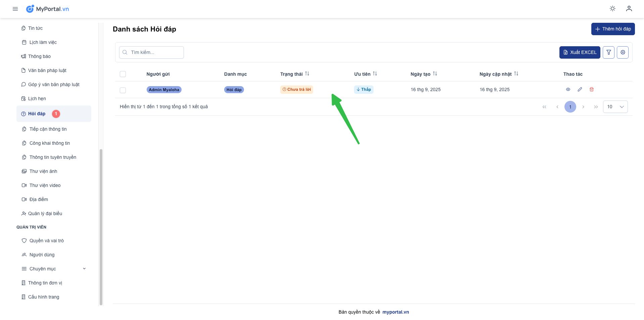Open the user profile icon
Image resolution: width=644 pixels, height=320 pixels.
point(629,9)
